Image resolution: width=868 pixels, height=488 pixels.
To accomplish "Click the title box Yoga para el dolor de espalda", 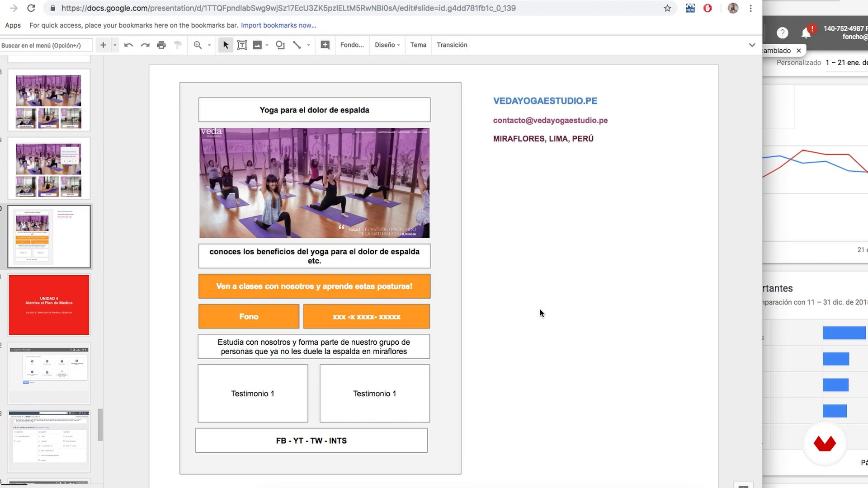I will click(314, 110).
